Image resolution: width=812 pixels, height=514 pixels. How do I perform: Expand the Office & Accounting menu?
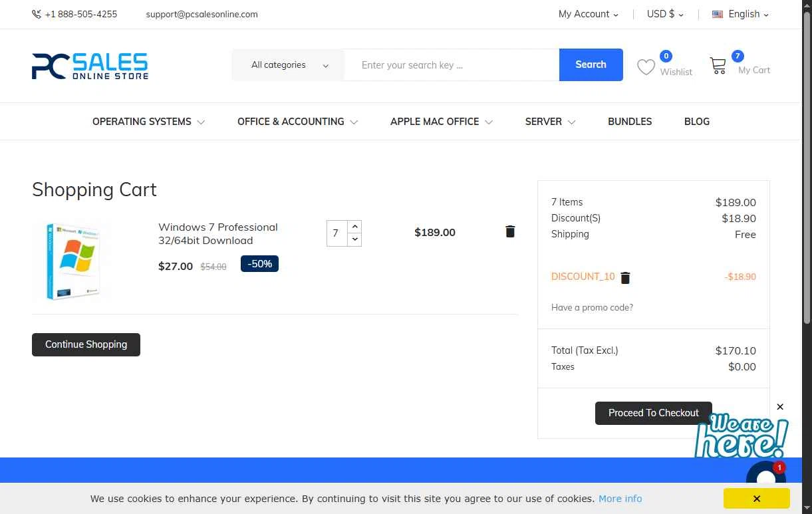point(297,122)
